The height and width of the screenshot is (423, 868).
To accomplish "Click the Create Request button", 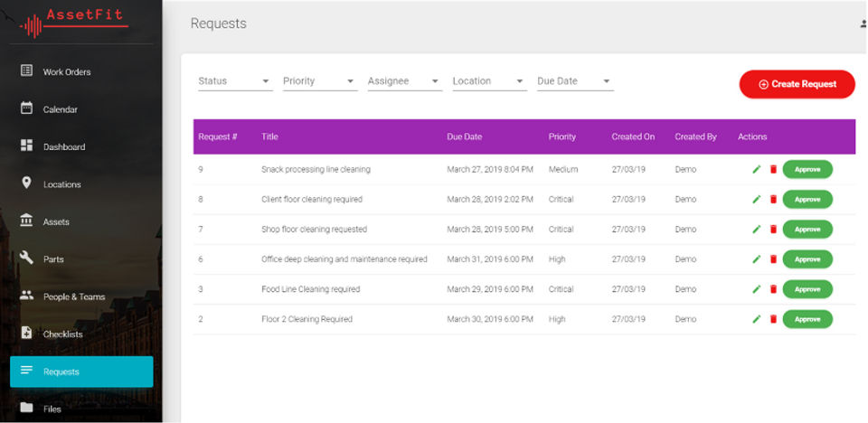I will point(797,84).
